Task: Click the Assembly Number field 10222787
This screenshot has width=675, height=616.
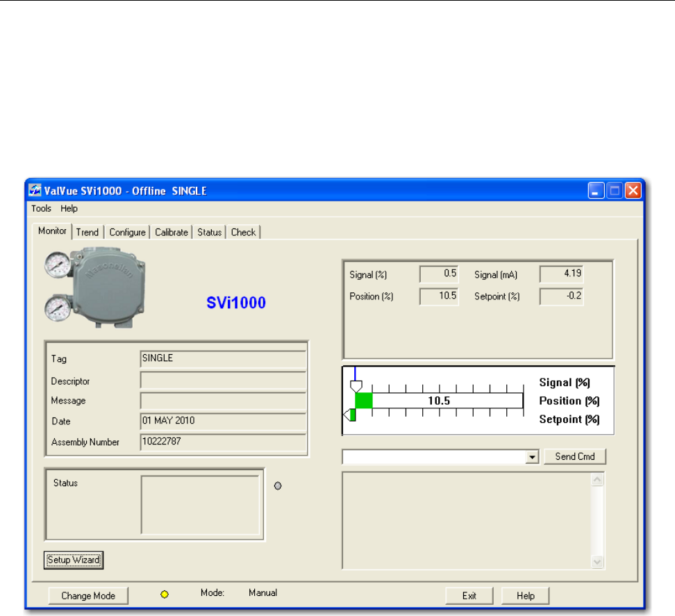Action: (x=223, y=442)
